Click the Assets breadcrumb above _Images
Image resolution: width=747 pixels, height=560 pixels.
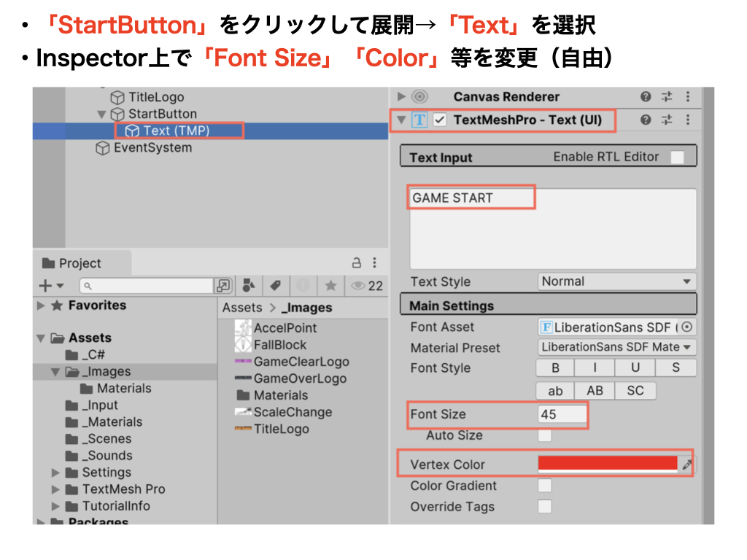(x=241, y=307)
